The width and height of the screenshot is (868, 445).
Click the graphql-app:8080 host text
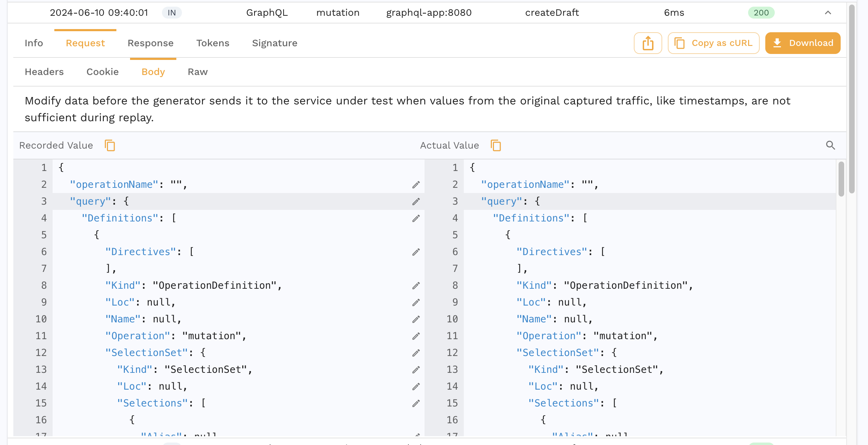(x=429, y=13)
